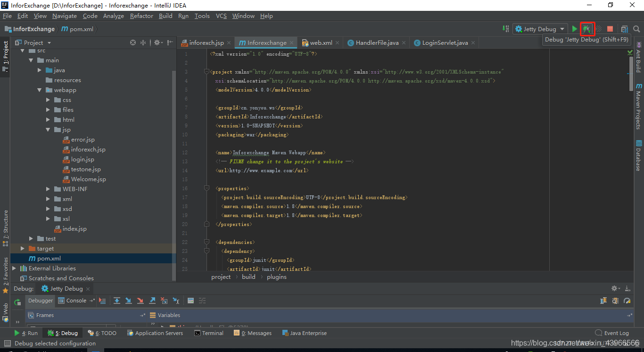Click the pom.xml breadcrumb in navigation bar

(78, 29)
